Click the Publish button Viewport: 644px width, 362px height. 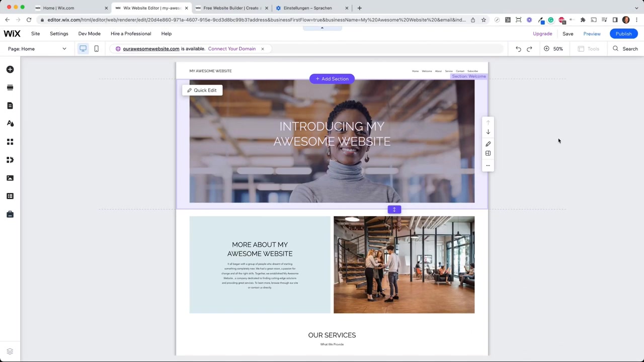pyautogui.click(x=623, y=34)
